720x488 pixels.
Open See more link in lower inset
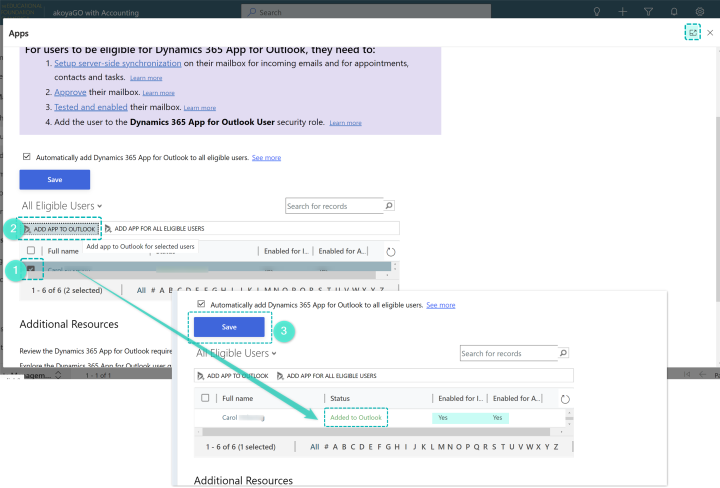tap(441, 305)
